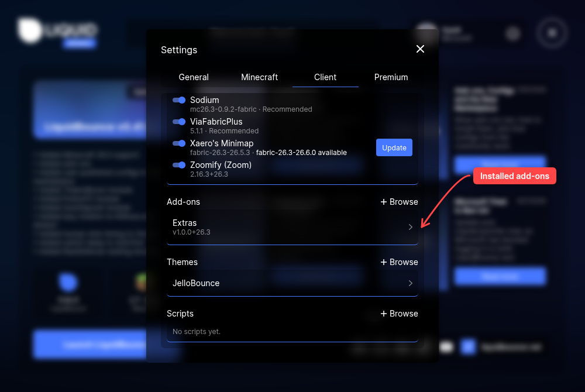Select the Client tab
585x392 pixels.
pos(325,77)
